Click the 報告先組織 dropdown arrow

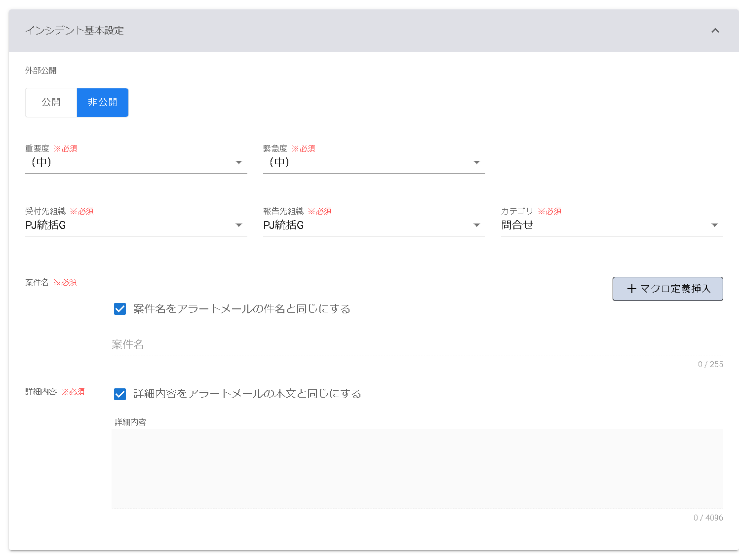pos(477,225)
